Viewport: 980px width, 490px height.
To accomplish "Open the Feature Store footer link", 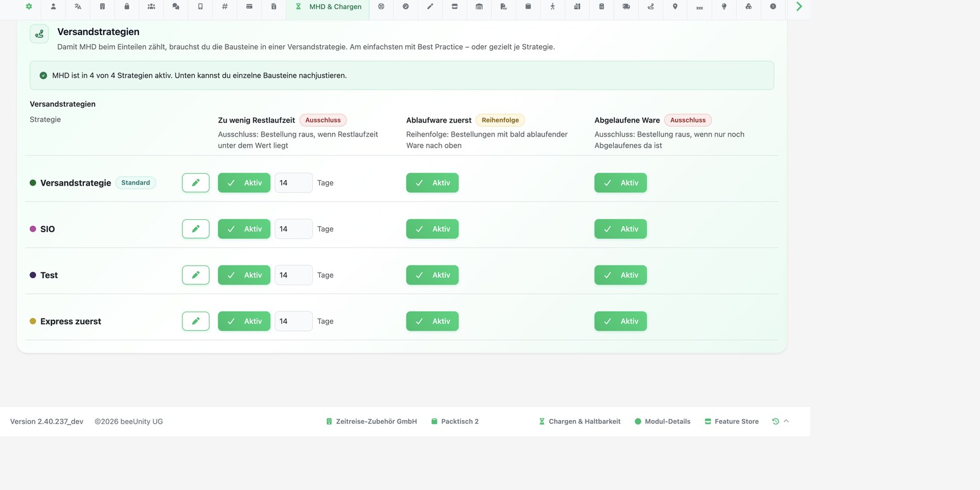I will (x=731, y=421).
